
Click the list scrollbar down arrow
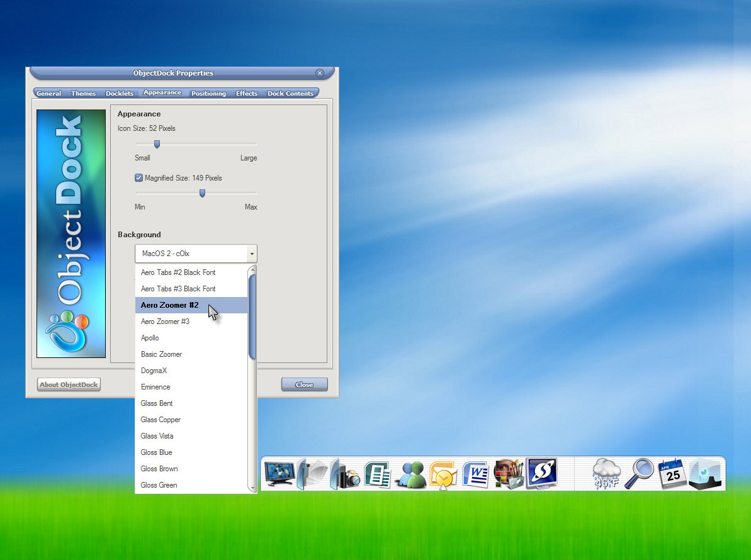click(x=252, y=488)
